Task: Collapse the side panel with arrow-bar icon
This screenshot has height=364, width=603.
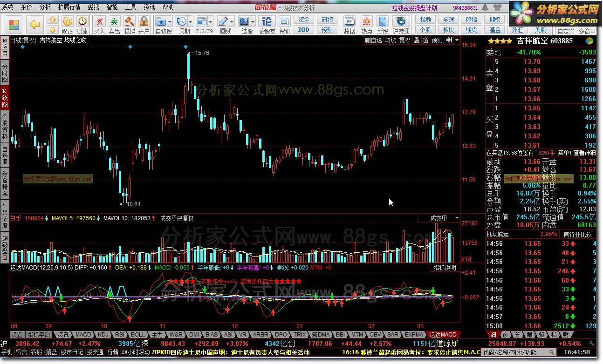Action: pos(449,40)
